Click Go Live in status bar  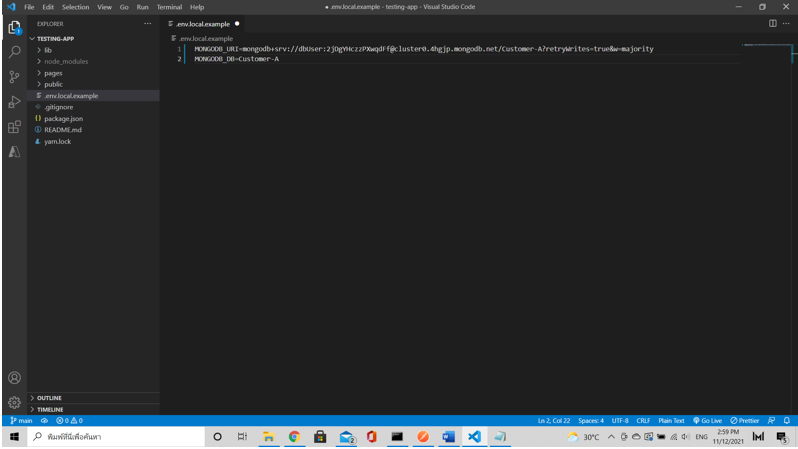pyautogui.click(x=707, y=420)
